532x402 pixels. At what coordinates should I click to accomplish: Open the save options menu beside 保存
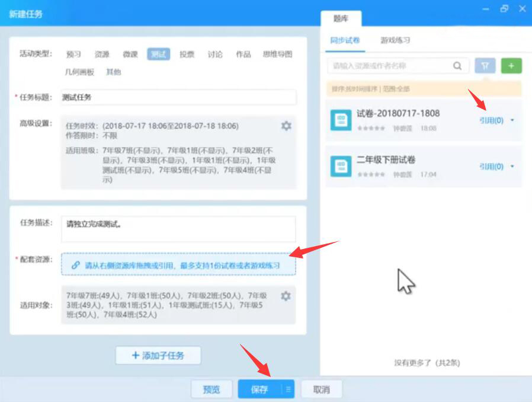289,389
